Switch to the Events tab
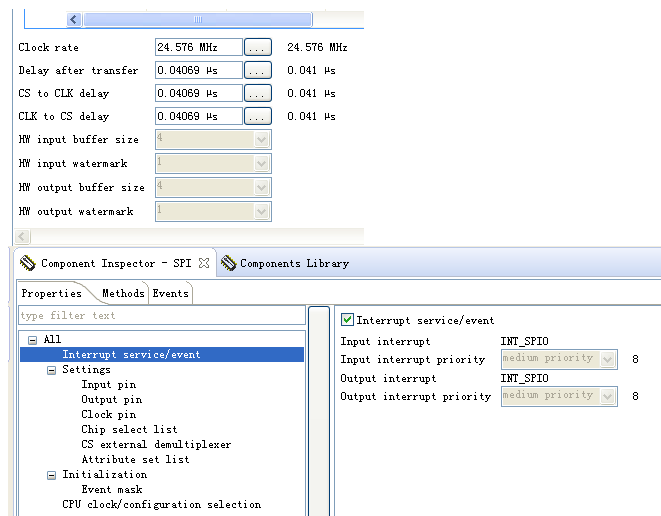This screenshot has width=661, height=516. (x=170, y=293)
